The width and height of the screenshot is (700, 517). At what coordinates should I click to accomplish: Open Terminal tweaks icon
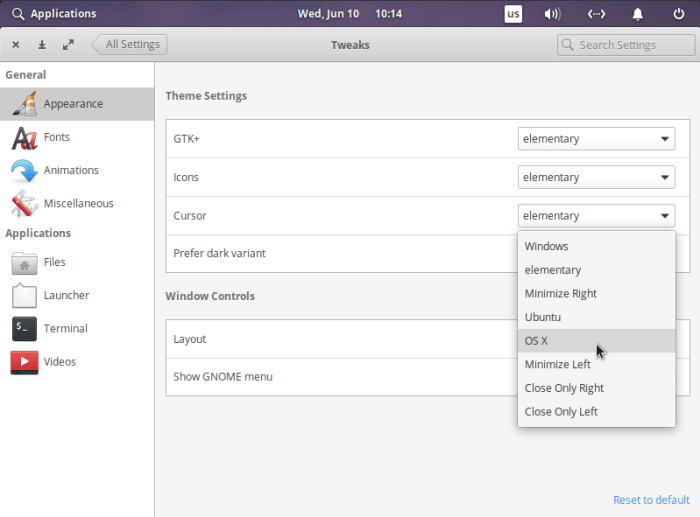point(25,328)
